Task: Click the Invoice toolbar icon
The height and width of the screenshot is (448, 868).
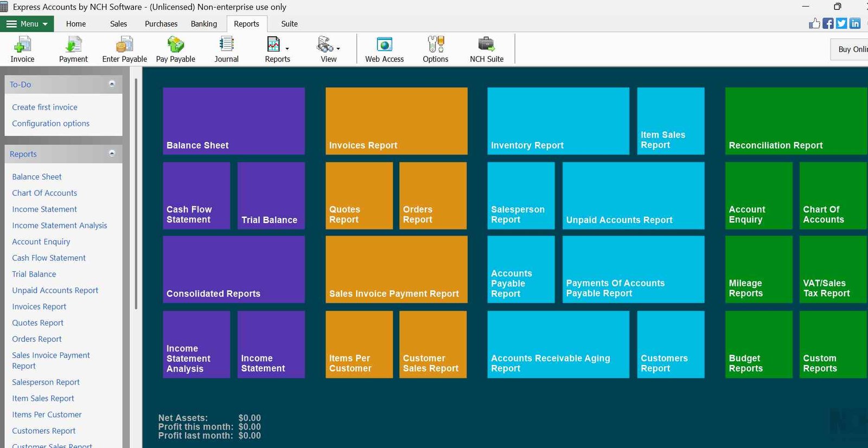Action: pos(22,44)
